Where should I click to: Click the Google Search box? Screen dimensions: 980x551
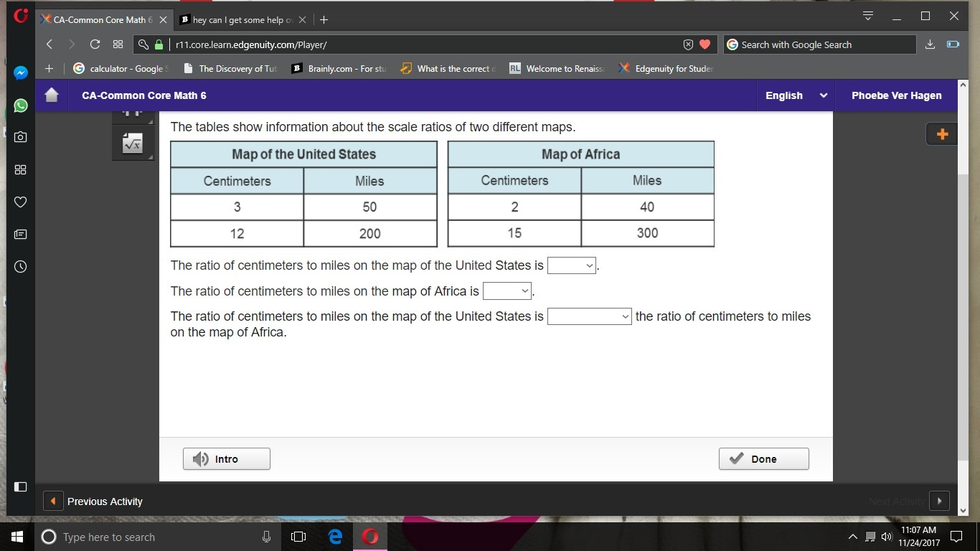tap(819, 44)
